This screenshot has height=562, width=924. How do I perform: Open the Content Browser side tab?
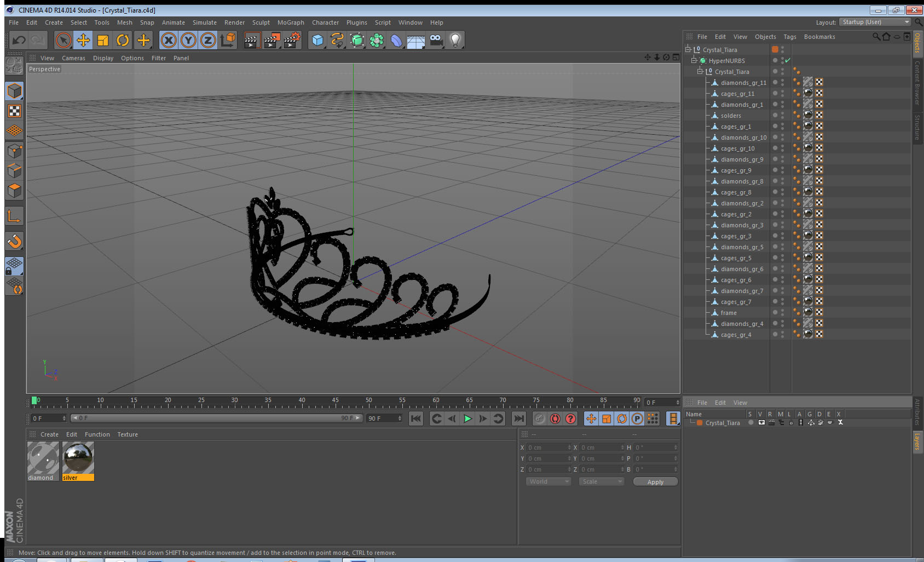tap(917, 82)
